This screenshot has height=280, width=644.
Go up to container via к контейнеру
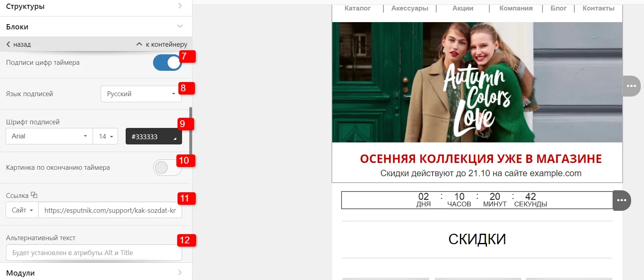pos(162,44)
